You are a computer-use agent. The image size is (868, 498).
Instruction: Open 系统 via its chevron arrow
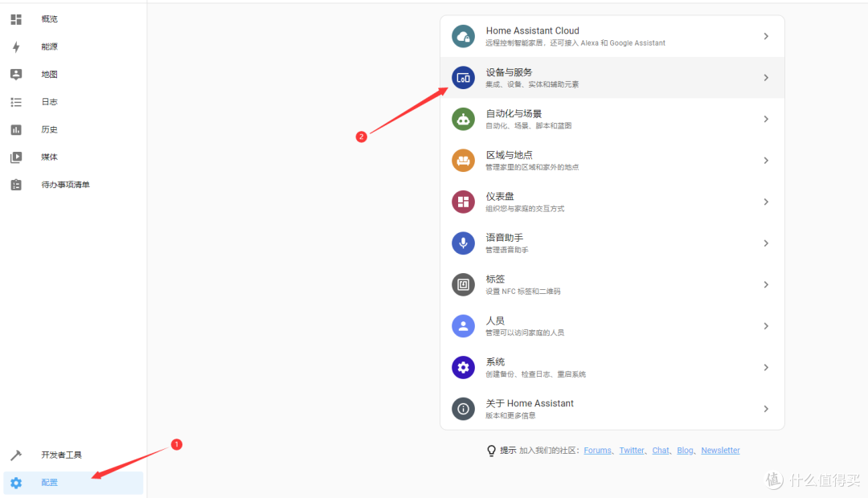[766, 367]
